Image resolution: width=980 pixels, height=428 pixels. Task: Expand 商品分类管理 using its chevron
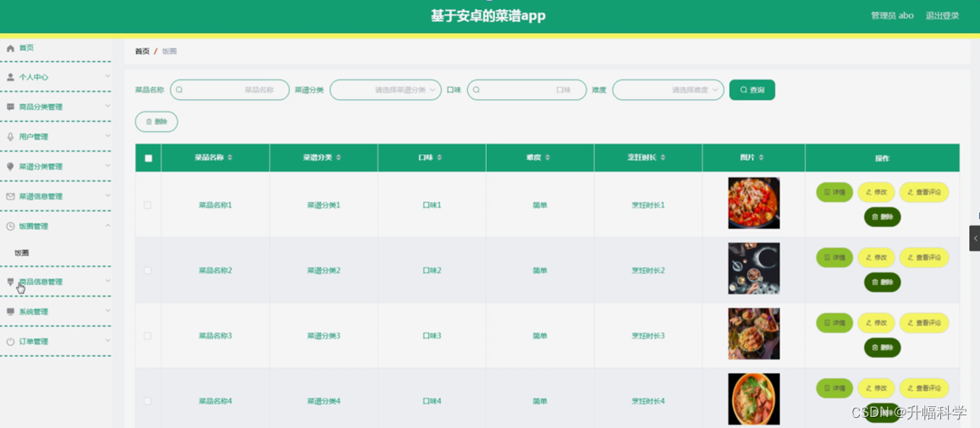pyautogui.click(x=107, y=107)
